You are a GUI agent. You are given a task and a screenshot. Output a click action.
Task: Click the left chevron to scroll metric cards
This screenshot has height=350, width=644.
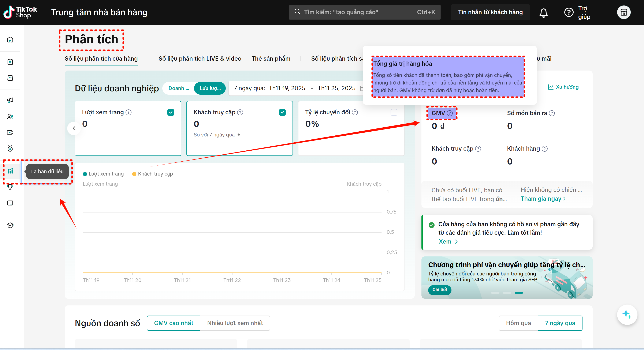click(74, 128)
